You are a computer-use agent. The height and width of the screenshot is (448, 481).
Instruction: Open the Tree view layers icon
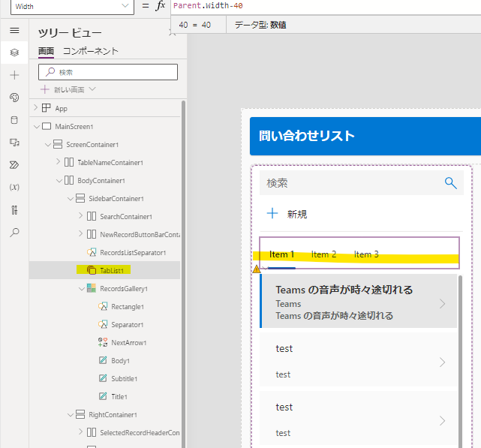(x=14, y=53)
